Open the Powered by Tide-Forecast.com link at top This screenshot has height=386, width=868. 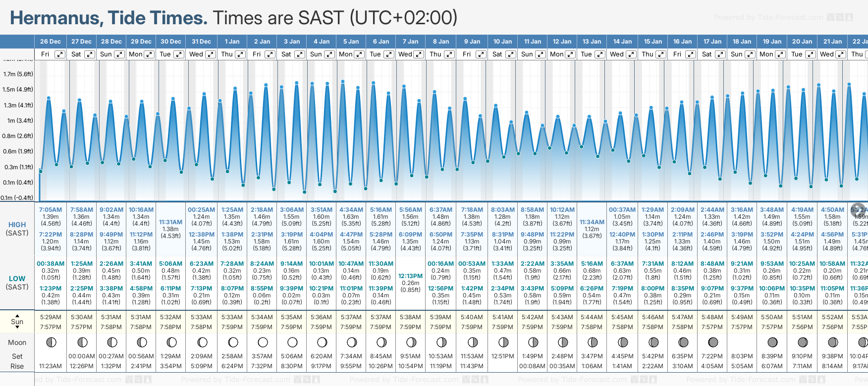coord(768,17)
